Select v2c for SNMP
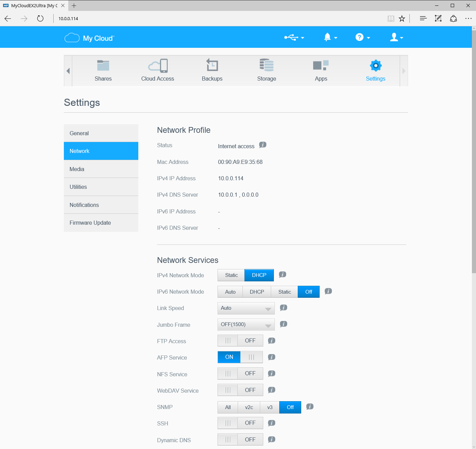 pos(249,407)
